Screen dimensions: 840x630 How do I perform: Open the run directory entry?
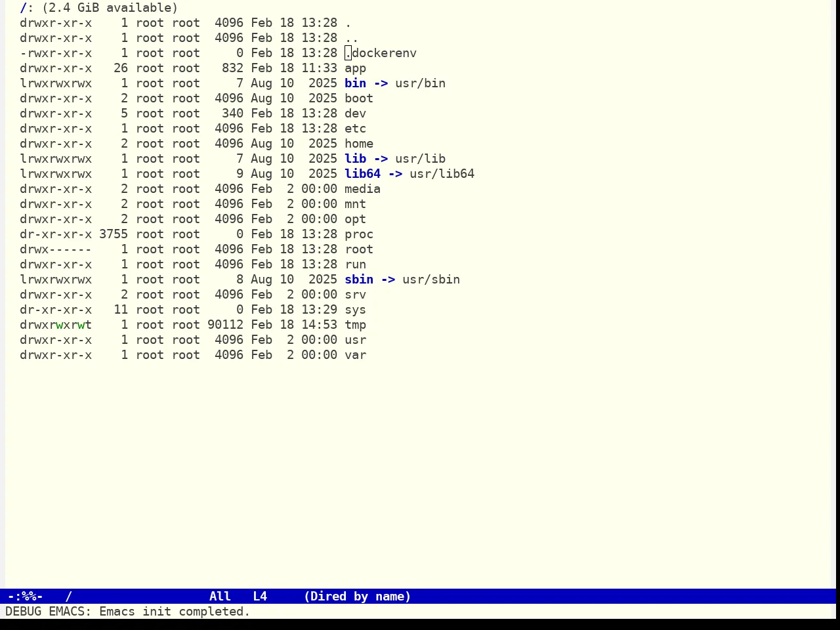tap(355, 264)
